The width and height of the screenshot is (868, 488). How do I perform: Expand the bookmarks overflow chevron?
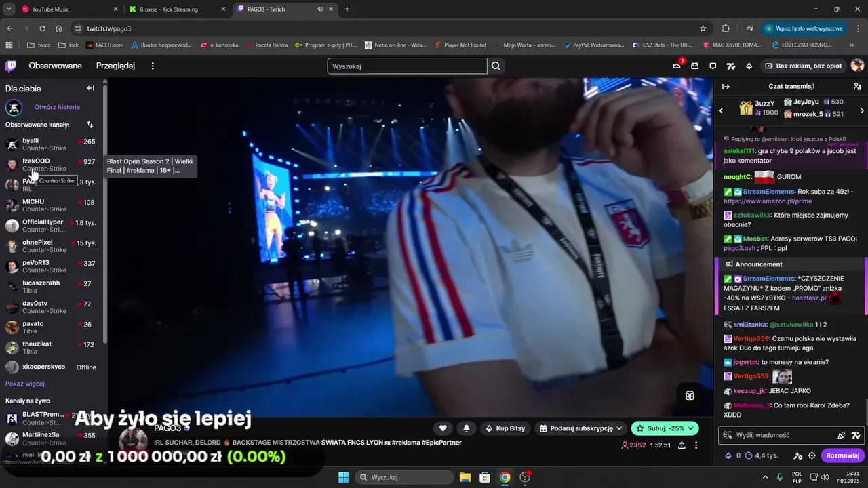pyautogui.click(x=852, y=45)
